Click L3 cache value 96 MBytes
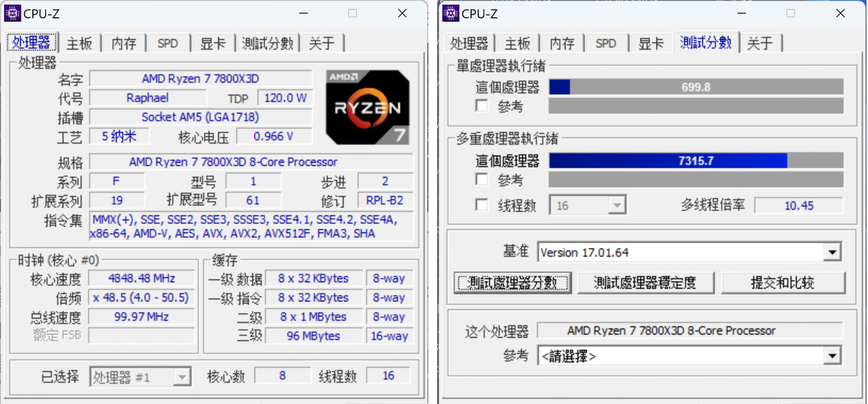Image resolution: width=868 pixels, height=404 pixels. [314, 336]
